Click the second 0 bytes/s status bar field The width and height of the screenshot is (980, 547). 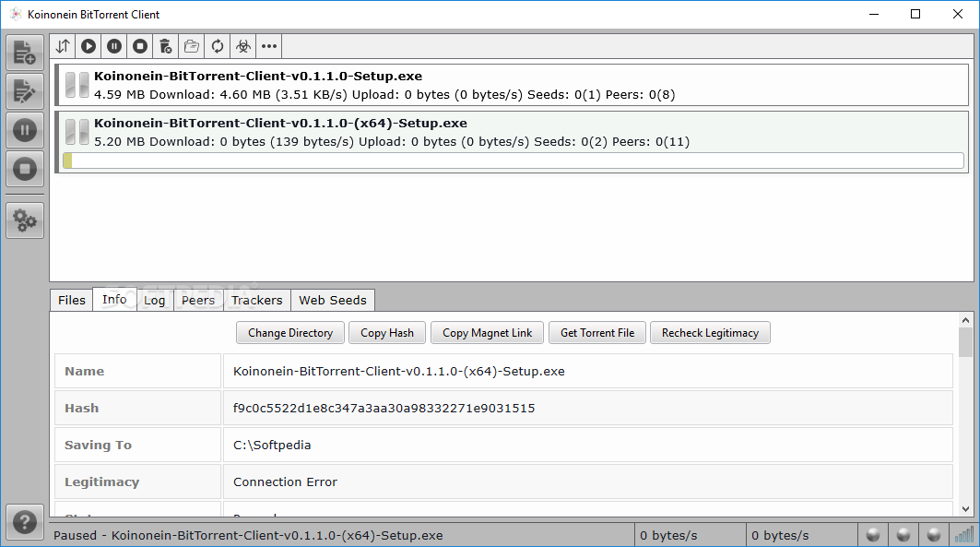click(x=801, y=536)
